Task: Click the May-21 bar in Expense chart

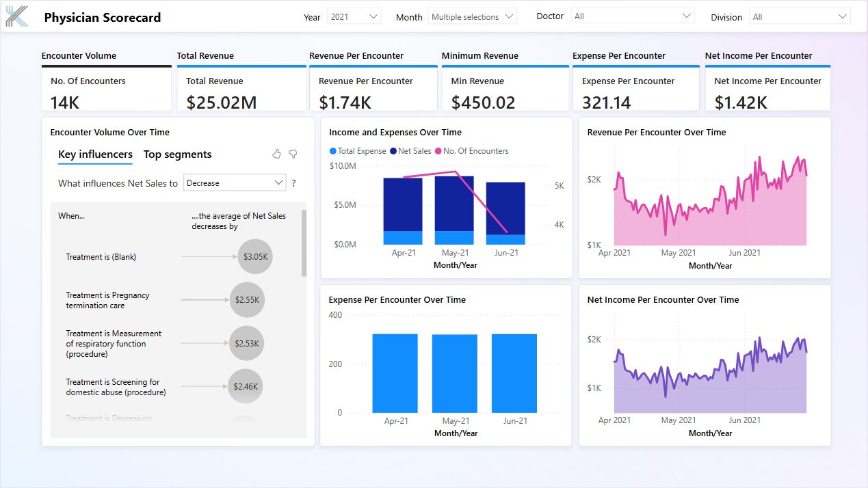Action: coord(455,373)
